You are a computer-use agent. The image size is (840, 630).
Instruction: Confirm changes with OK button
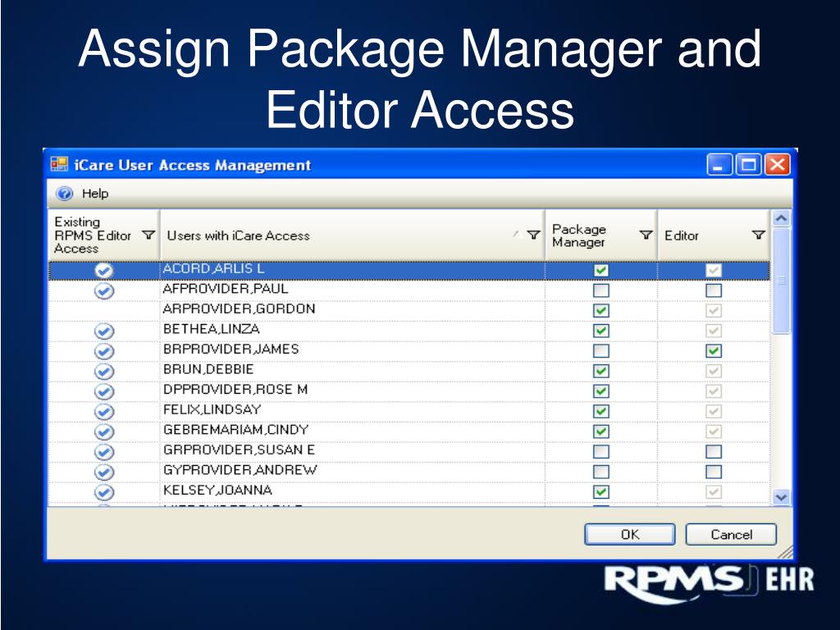630,534
